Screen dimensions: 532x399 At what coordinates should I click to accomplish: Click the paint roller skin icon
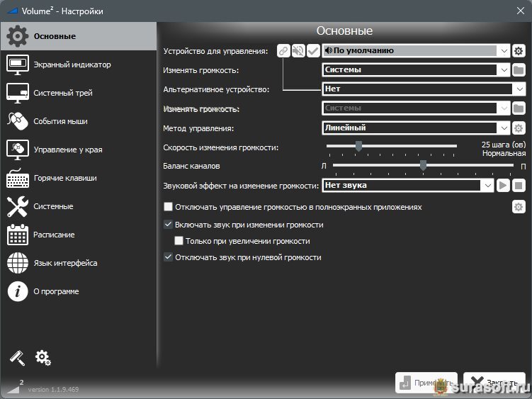(17, 358)
